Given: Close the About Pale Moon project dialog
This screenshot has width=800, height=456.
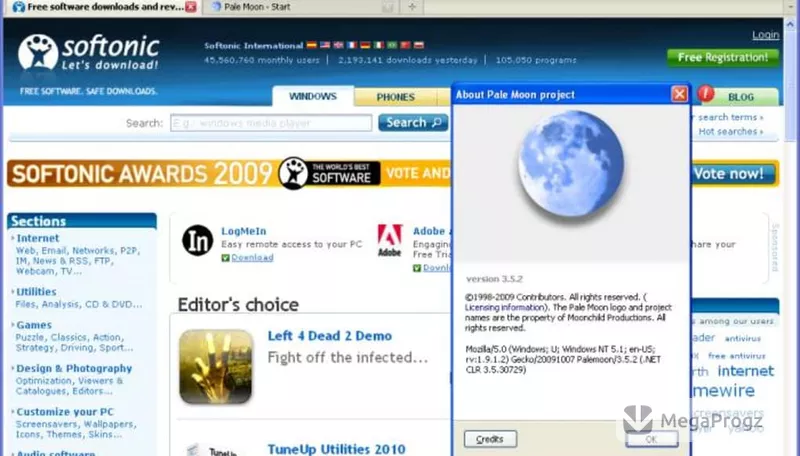Looking at the screenshot, I should [x=679, y=94].
